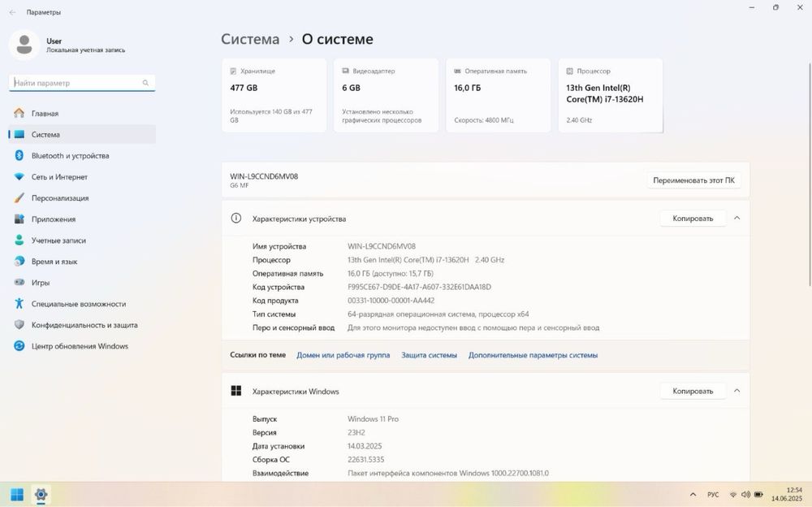Click the Settings gear taskbar icon
Image resolution: width=812 pixels, height=507 pixels.
(x=41, y=495)
